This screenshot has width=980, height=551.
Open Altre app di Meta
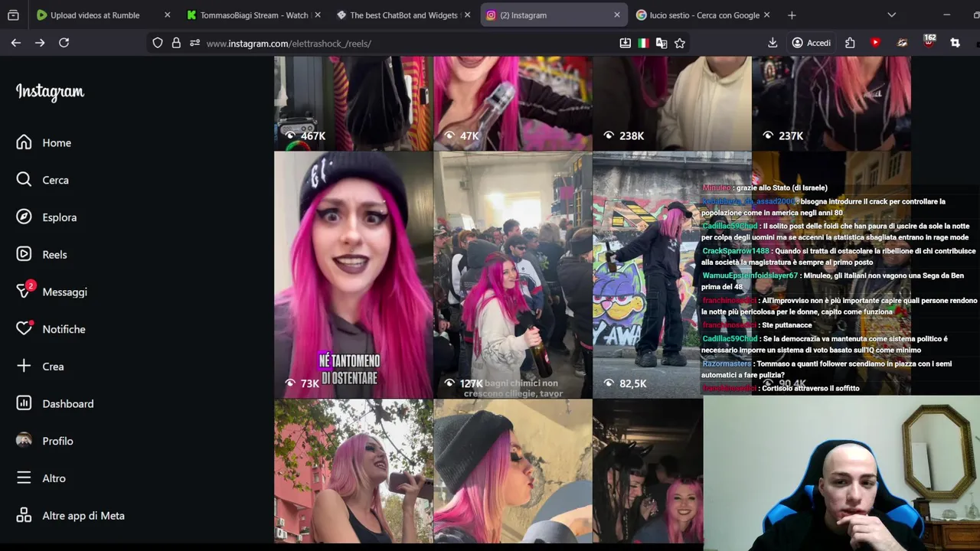click(70, 516)
